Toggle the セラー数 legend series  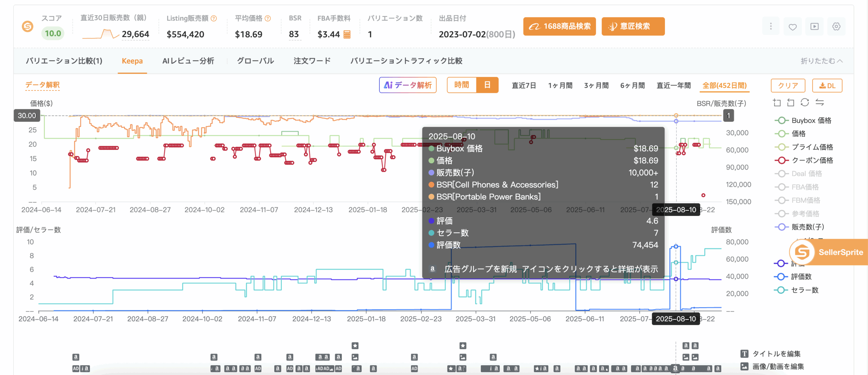click(x=796, y=290)
